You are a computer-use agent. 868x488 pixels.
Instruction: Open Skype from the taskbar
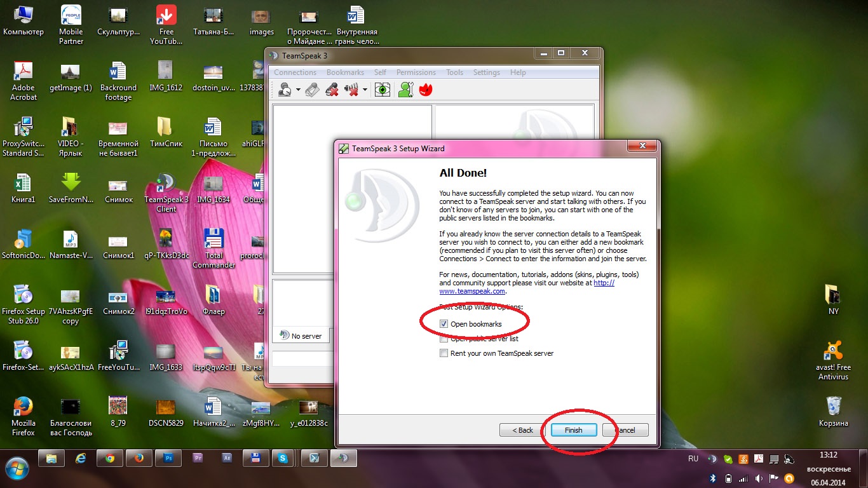[x=283, y=457]
